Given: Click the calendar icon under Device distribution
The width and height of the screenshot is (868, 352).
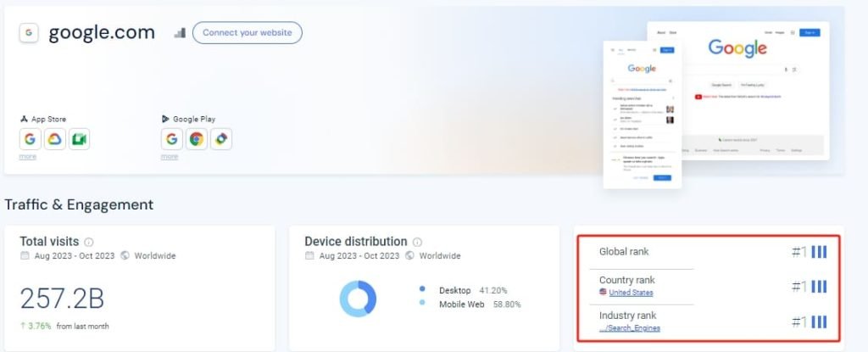Looking at the screenshot, I should pyautogui.click(x=309, y=255).
